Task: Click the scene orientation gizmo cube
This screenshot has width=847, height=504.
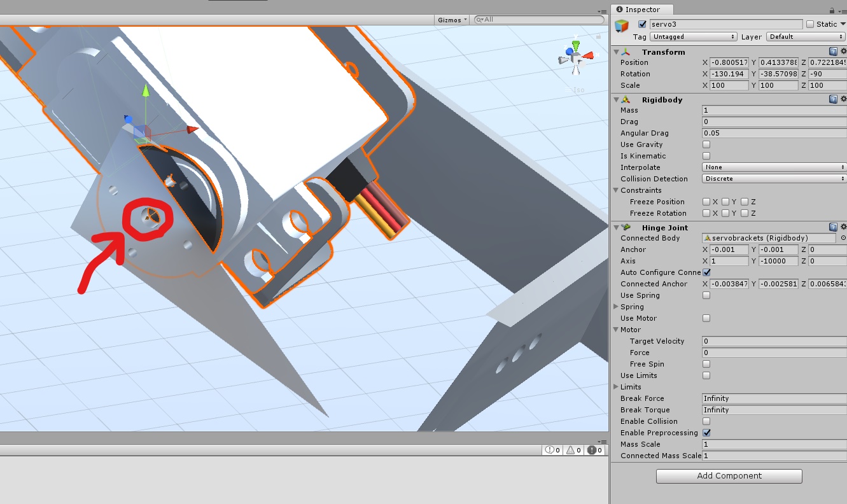Action: [x=575, y=57]
